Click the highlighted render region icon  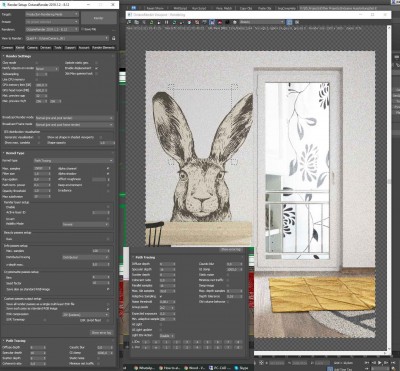[212, 22]
